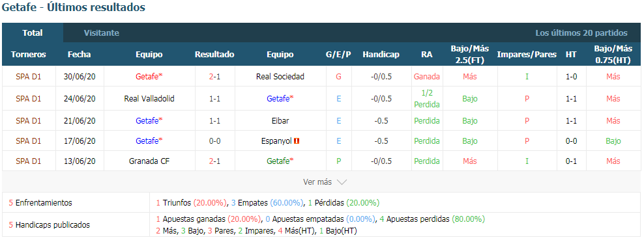644x242 pixels.
Task: Click the Bajo/Más 2.5(FT) column header
Action: click(x=470, y=55)
